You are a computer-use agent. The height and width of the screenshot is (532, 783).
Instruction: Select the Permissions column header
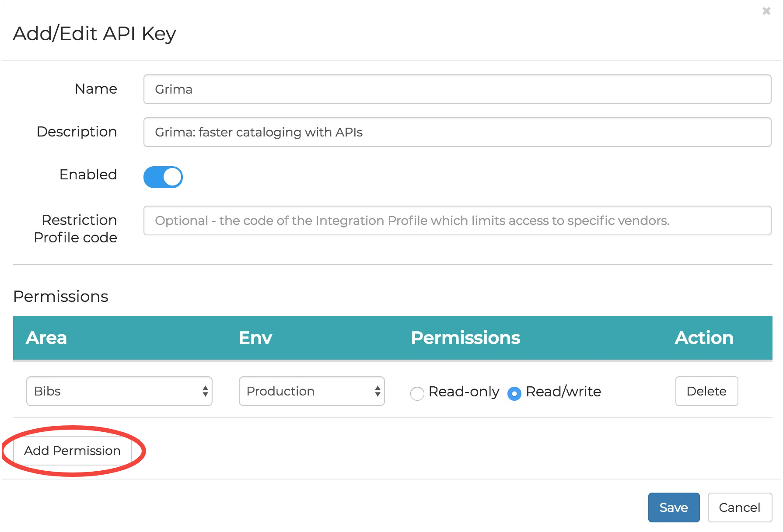(x=465, y=338)
